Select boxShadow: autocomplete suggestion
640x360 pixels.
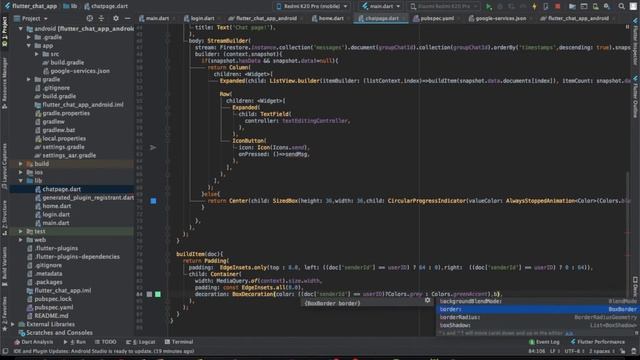click(536, 326)
